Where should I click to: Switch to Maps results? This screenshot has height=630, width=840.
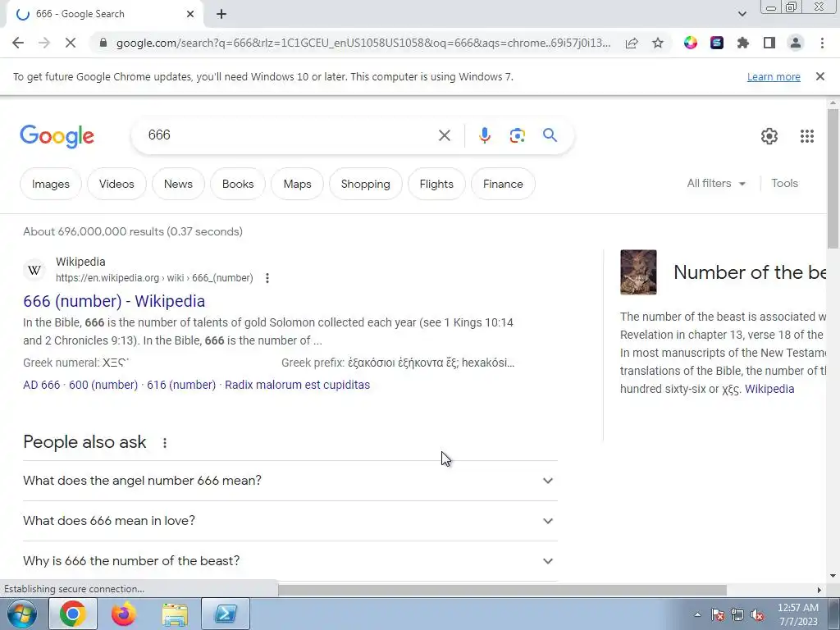point(297,184)
